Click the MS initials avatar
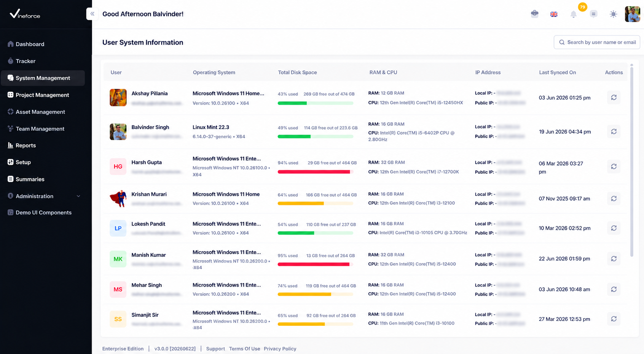 tap(118, 290)
